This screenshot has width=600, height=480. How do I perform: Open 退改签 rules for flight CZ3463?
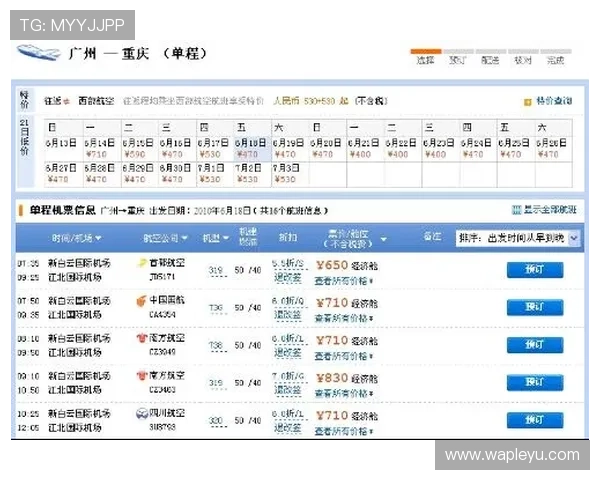[288, 390]
